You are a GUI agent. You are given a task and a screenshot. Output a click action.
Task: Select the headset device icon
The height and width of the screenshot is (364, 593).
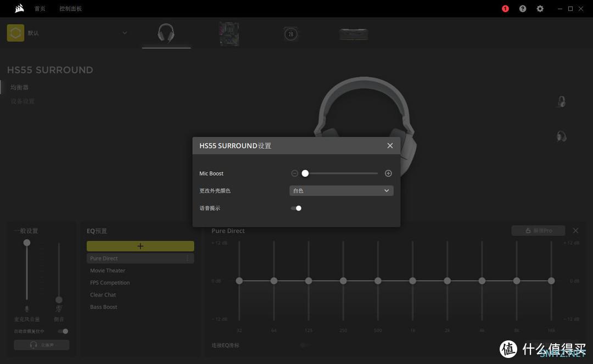pos(166,33)
